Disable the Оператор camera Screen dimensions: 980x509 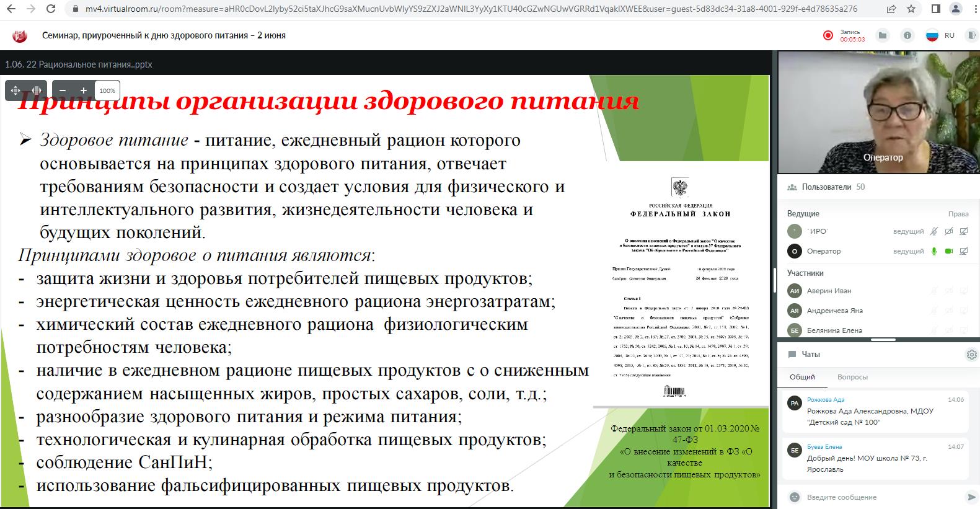click(x=948, y=251)
